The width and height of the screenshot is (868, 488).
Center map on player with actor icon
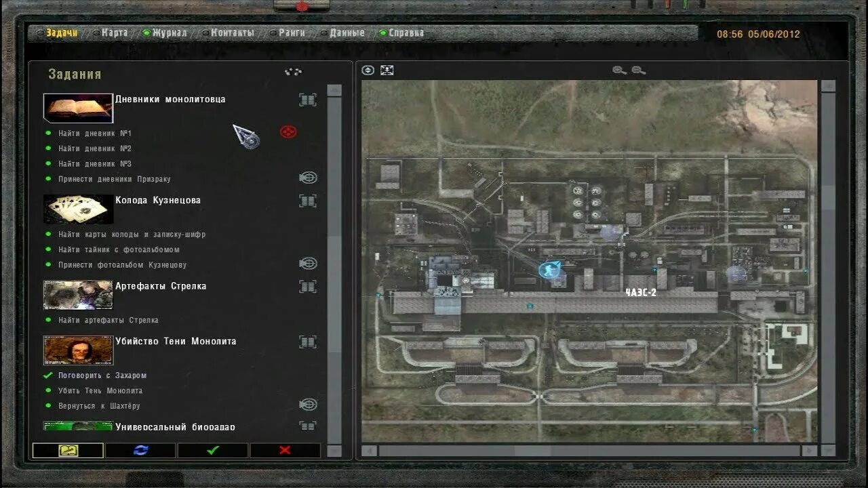click(x=387, y=70)
